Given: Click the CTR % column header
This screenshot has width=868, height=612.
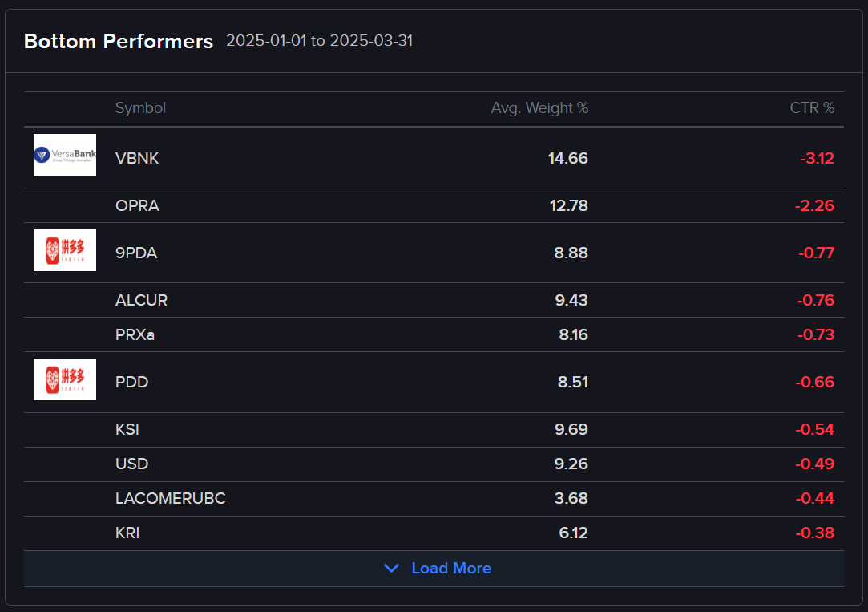Looking at the screenshot, I should coord(812,108).
